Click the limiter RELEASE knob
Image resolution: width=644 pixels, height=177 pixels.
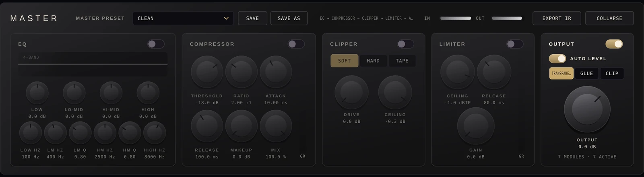coord(494,72)
